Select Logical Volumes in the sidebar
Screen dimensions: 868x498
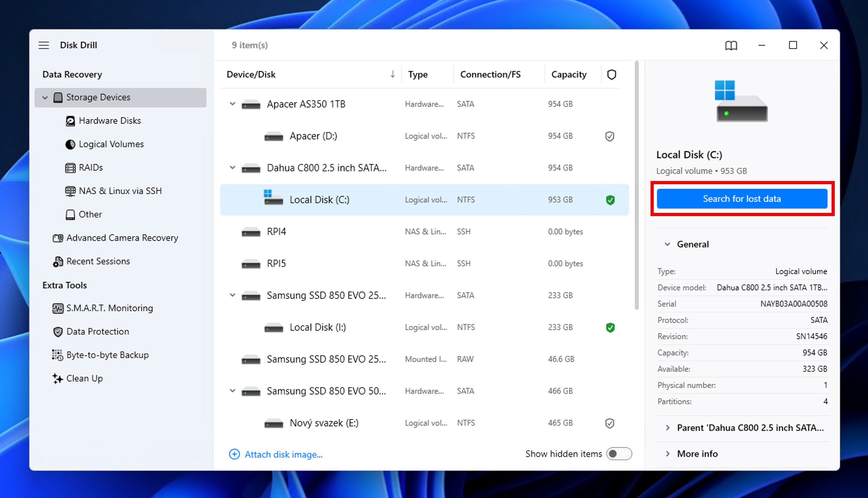pyautogui.click(x=111, y=144)
